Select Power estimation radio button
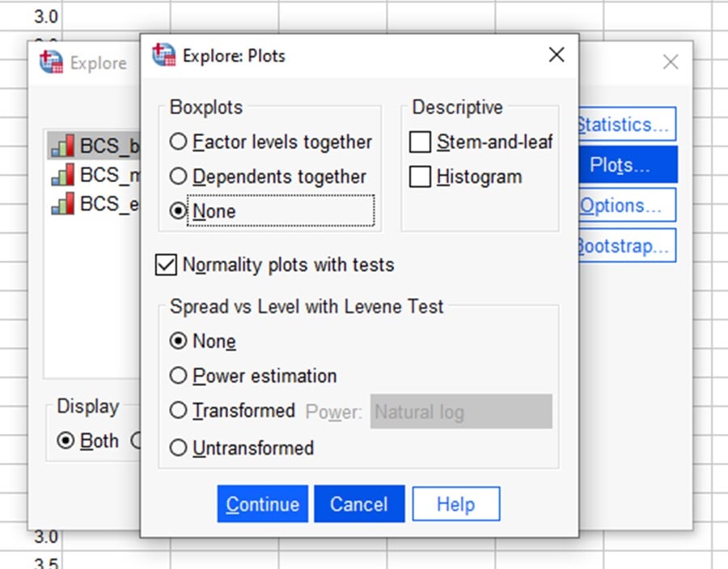The width and height of the screenshot is (728, 569). tap(179, 376)
